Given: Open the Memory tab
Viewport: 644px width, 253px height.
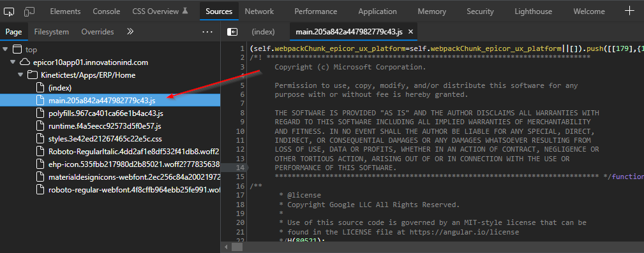Looking at the screenshot, I should tap(431, 11).
